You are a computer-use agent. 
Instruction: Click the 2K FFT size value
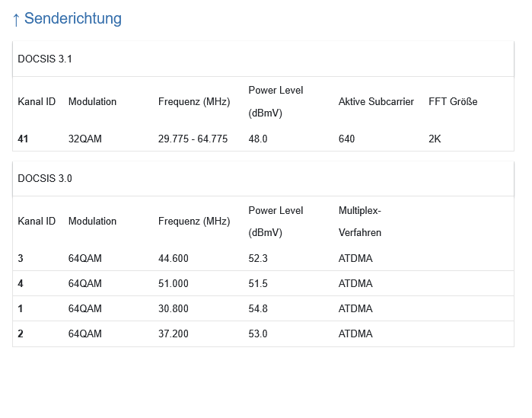click(435, 139)
